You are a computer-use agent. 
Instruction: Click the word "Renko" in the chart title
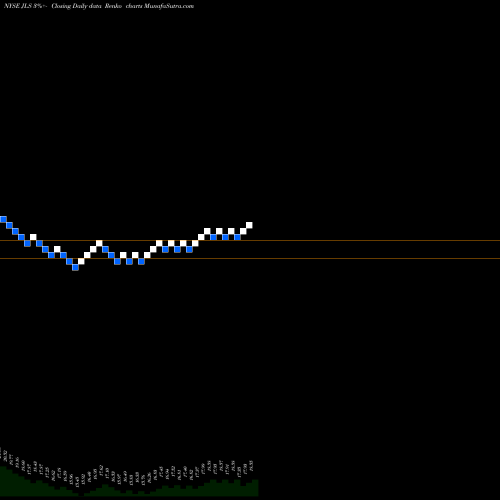point(113,6)
